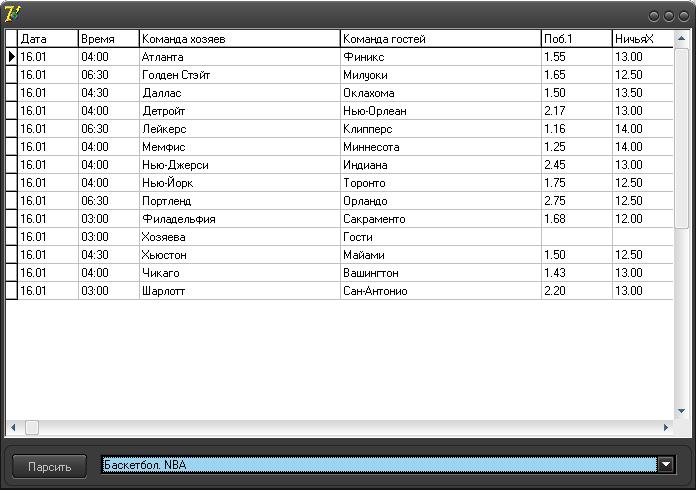
Task: Open the Баскетбол. NBA dropdown arrow
Action: pyautogui.click(x=666, y=465)
